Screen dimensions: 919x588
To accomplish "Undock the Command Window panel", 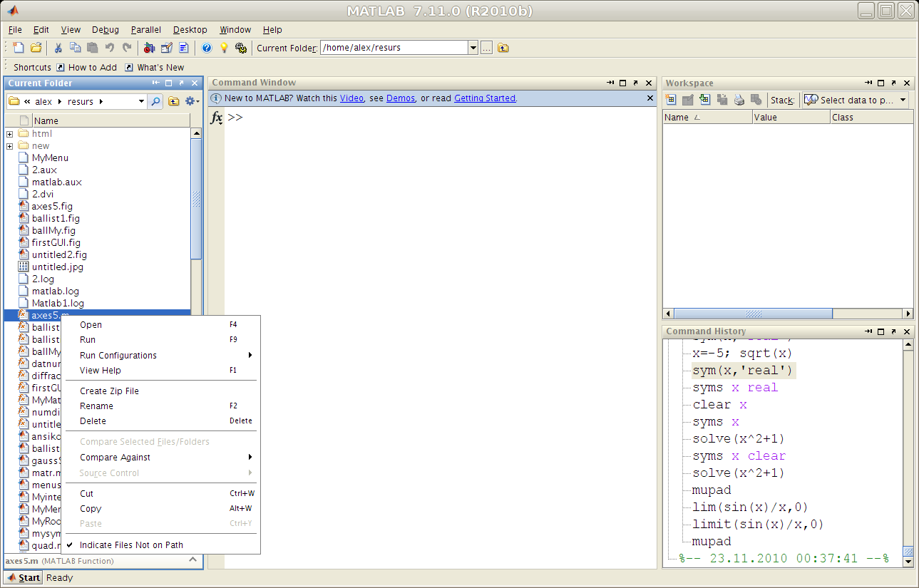I will point(635,83).
